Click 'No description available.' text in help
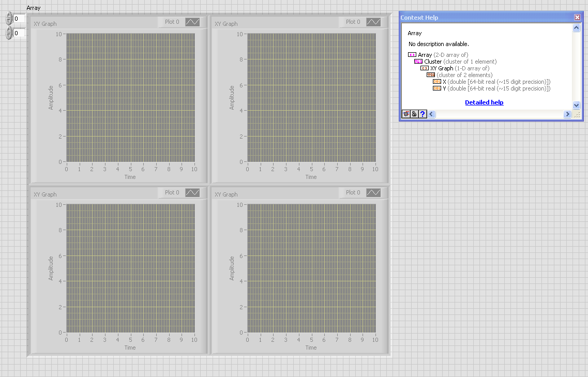The image size is (588, 377). pyautogui.click(x=439, y=44)
